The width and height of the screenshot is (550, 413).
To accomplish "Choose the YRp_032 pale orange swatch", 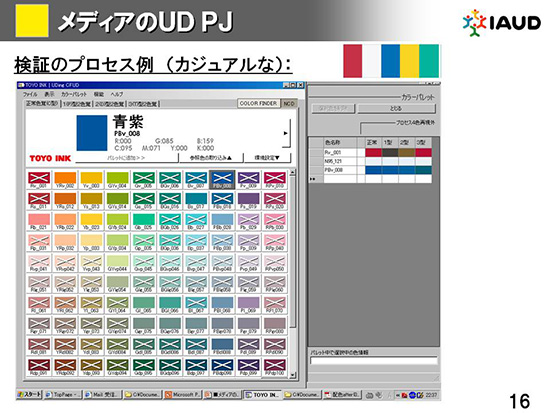I will (65, 242).
